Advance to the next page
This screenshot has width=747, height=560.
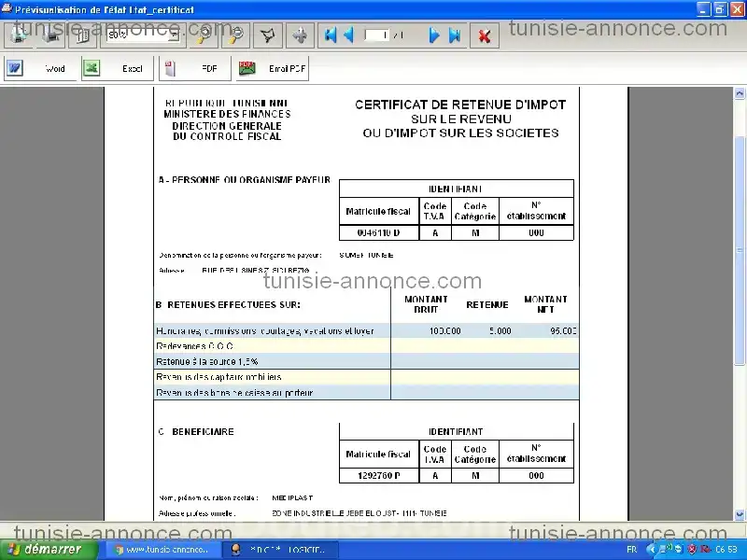click(433, 35)
